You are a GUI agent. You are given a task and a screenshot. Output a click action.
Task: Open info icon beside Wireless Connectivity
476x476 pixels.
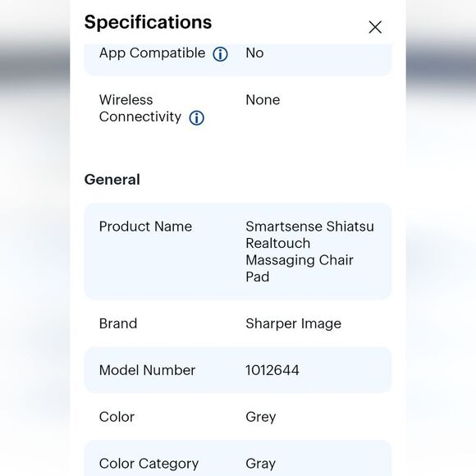(196, 118)
